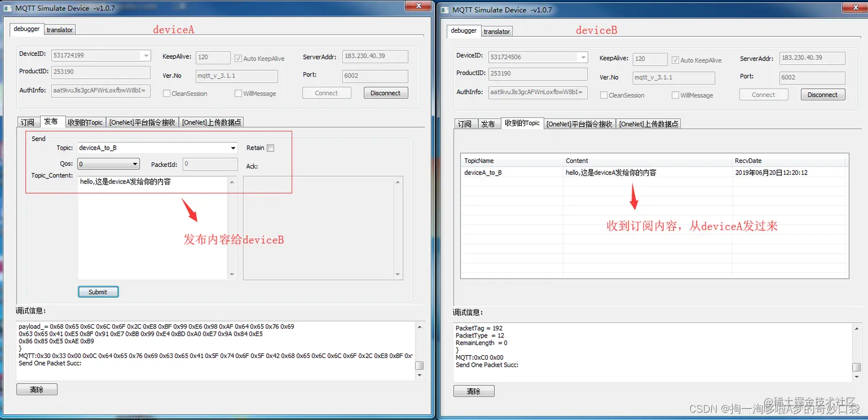Click ServerAddr field in deviceA window
Image resolution: width=868 pixels, height=420 pixels.
point(375,56)
